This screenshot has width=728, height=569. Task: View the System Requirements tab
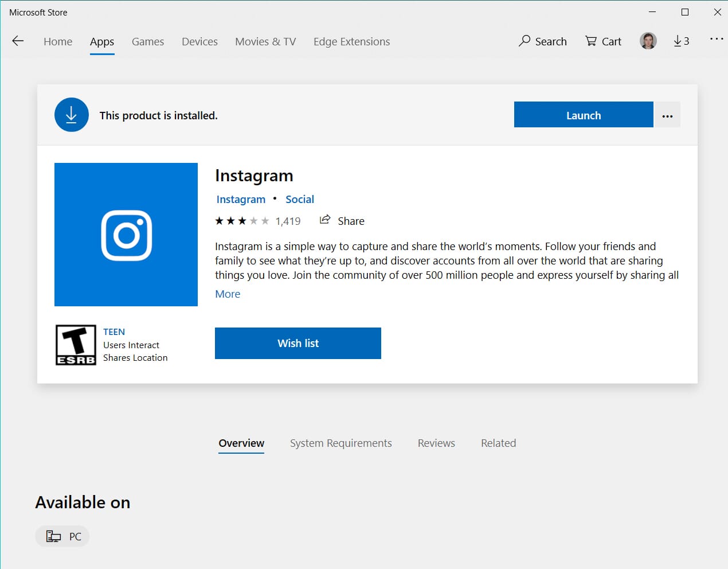pos(341,443)
